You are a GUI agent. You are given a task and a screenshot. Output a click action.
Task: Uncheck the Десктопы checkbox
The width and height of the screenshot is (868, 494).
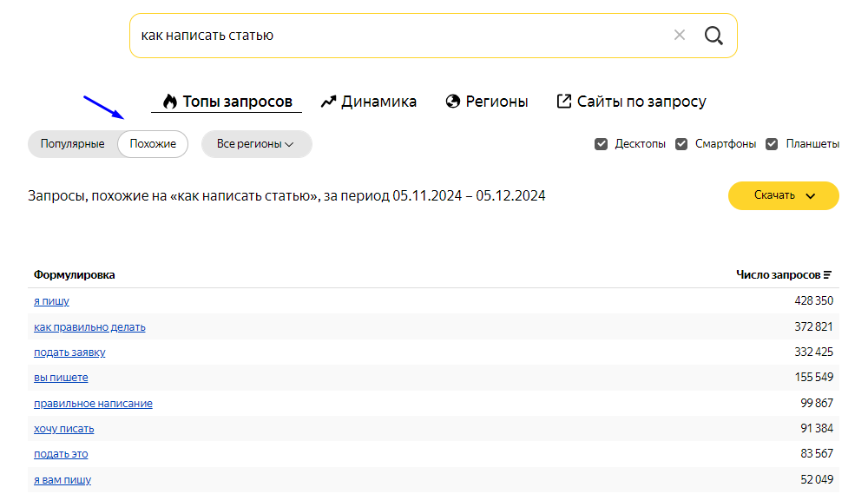(601, 144)
